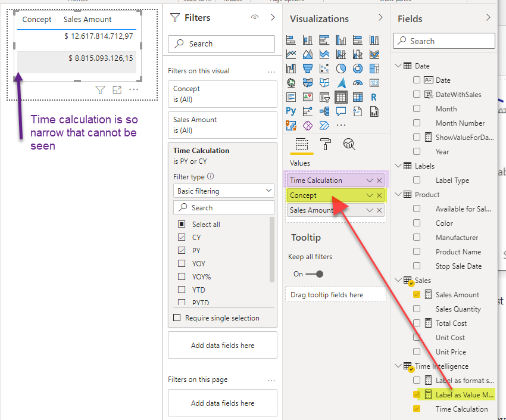Click Focus mode icon under table visual

[117, 90]
